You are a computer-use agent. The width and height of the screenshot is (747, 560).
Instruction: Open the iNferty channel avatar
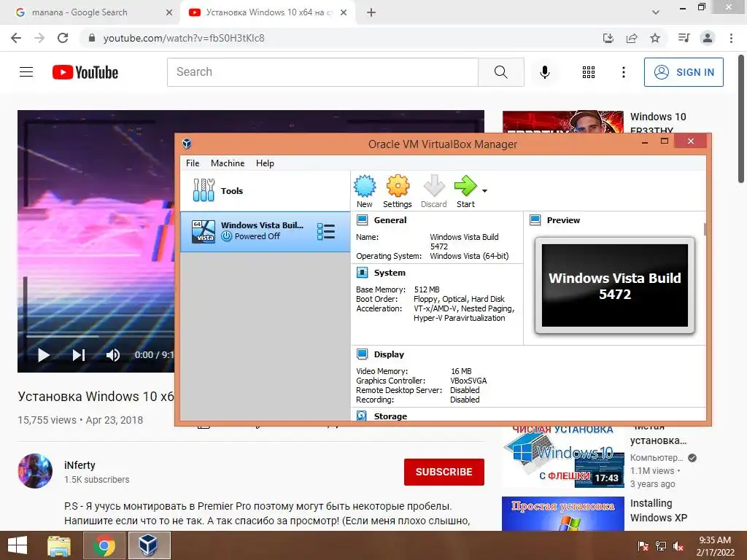(35, 471)
